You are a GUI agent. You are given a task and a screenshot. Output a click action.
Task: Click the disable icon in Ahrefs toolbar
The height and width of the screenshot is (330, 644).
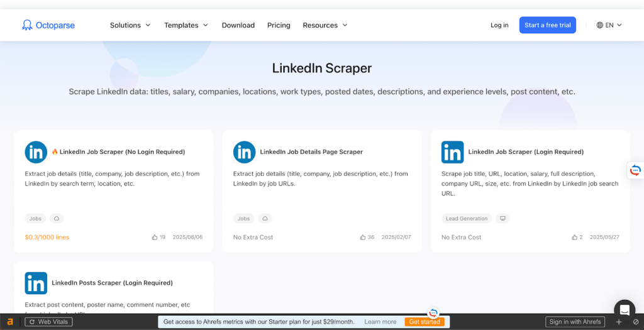tap(636, 322)
